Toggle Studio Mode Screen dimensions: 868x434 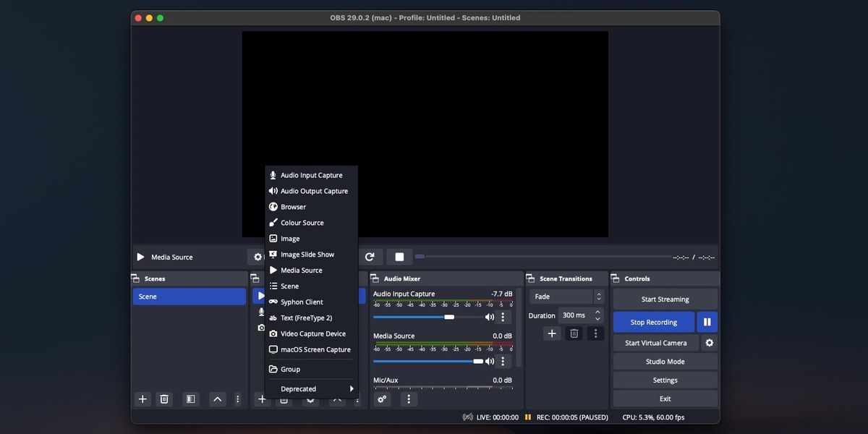(665, 362)
